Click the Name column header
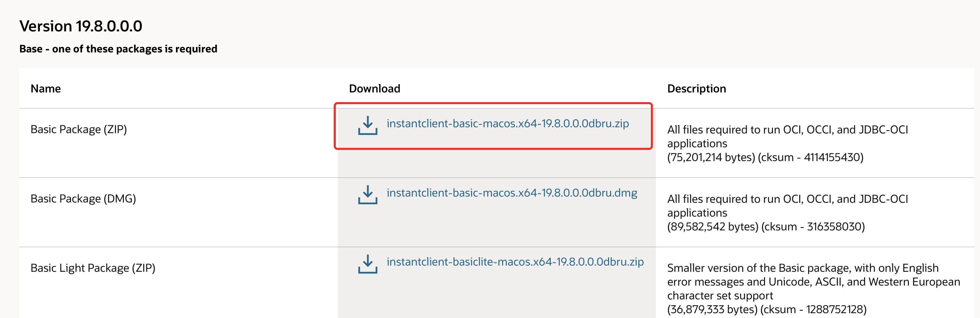 click(46, 88)
